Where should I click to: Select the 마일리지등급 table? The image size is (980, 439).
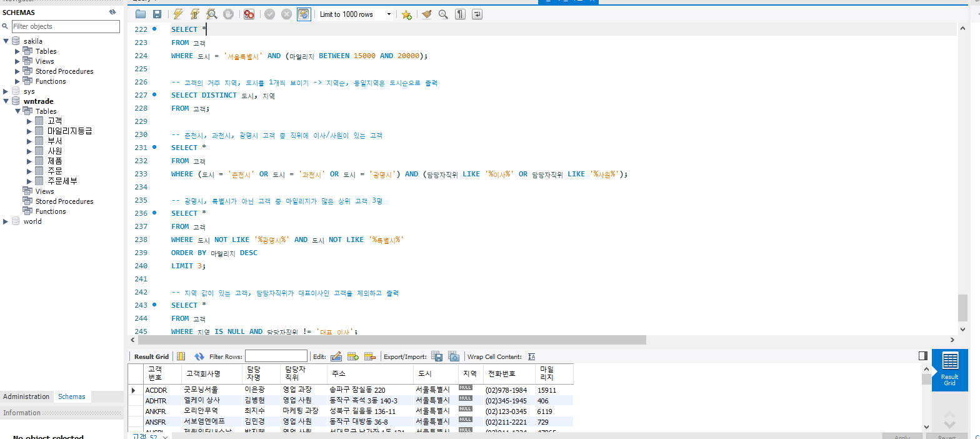tap(70, 131)
